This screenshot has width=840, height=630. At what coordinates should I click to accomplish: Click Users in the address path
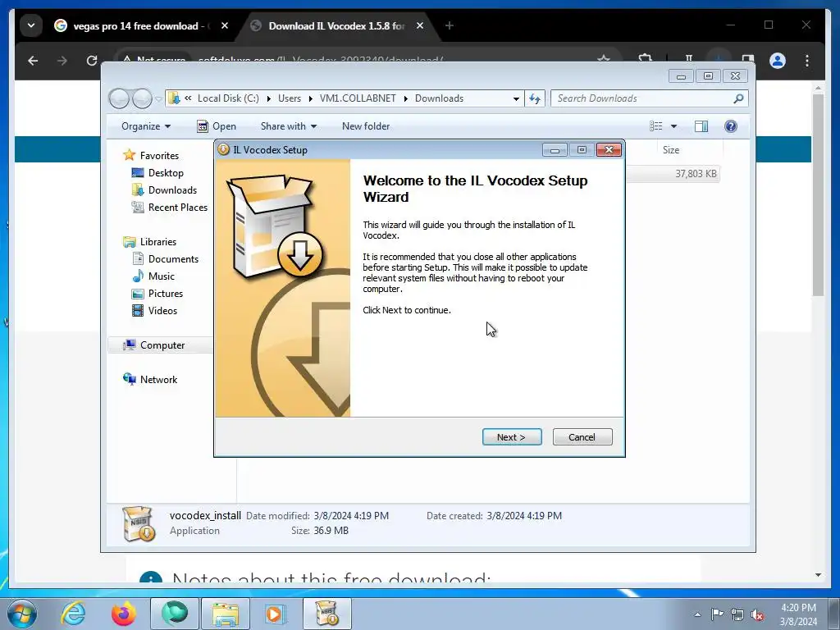290,98
